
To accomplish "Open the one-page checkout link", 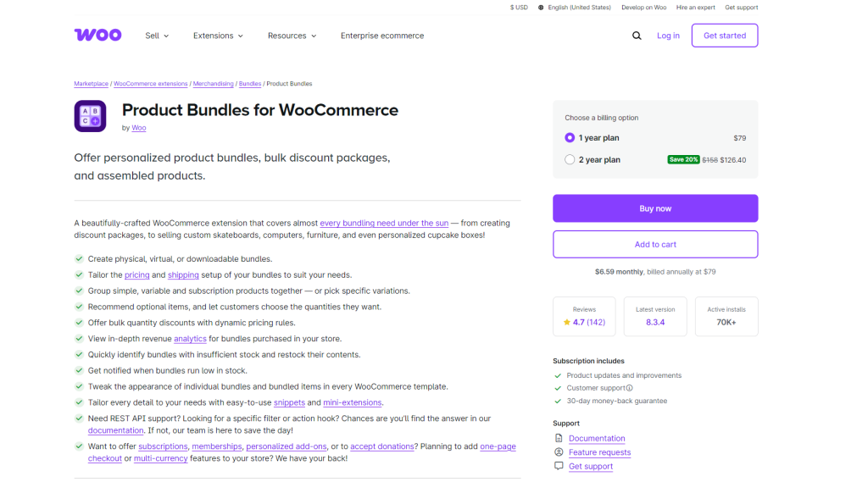I will coord(498,446).
